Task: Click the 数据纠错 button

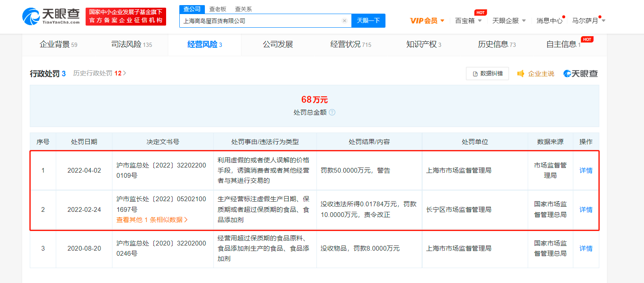Action: [x=487, y=73]
